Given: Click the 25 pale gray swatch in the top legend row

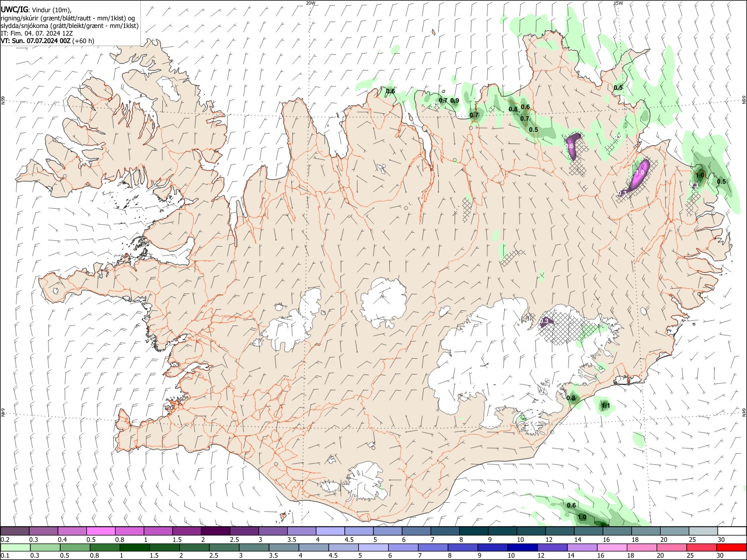Looking at the screenshot, I should [704, 531].
